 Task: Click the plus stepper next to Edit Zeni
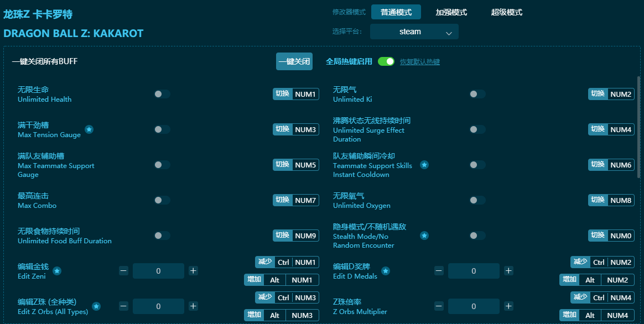pos(193,270)
